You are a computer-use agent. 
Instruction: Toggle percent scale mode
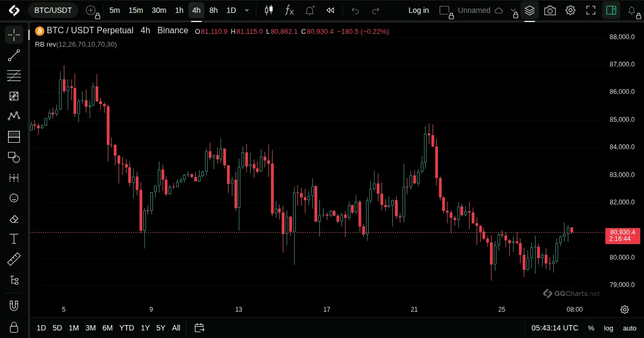tap(591, 328)
